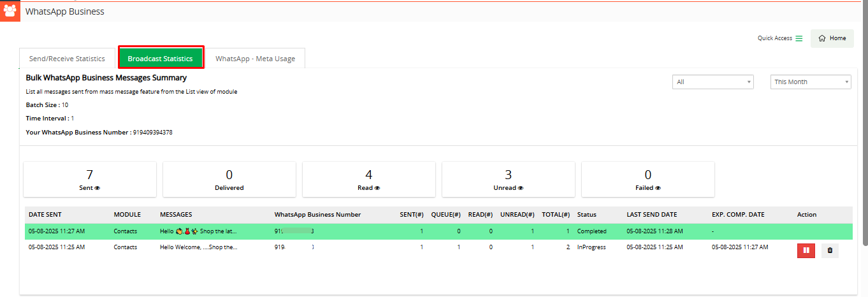Click the Action column header
This screenshot has width=868, height=297.
click(x=807, y=215)
